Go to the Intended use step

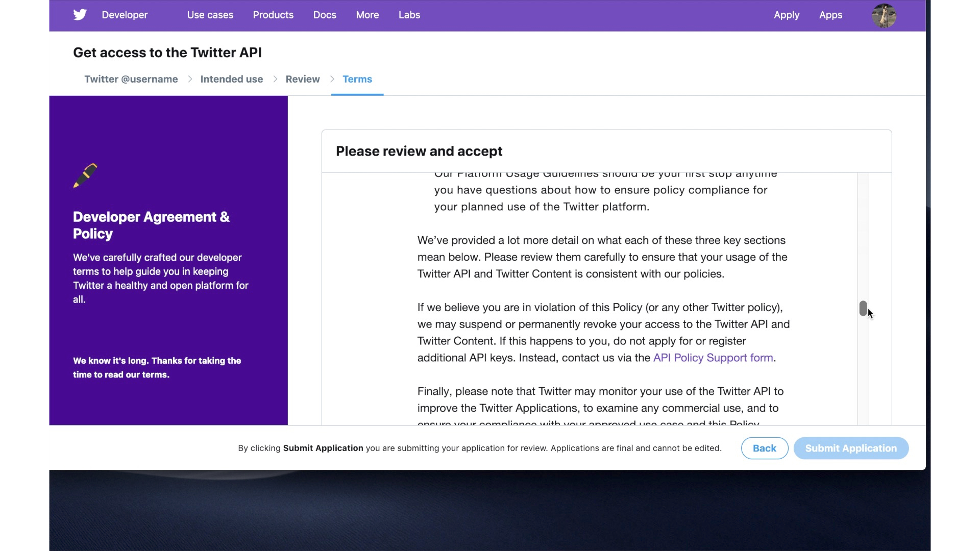tap(232, 79)
